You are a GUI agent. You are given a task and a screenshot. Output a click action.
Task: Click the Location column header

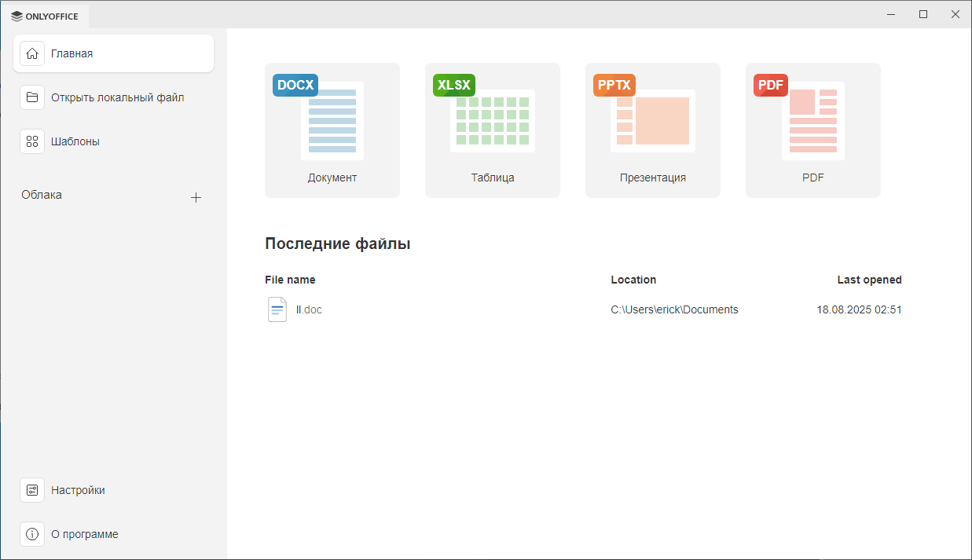click(633, 280)
